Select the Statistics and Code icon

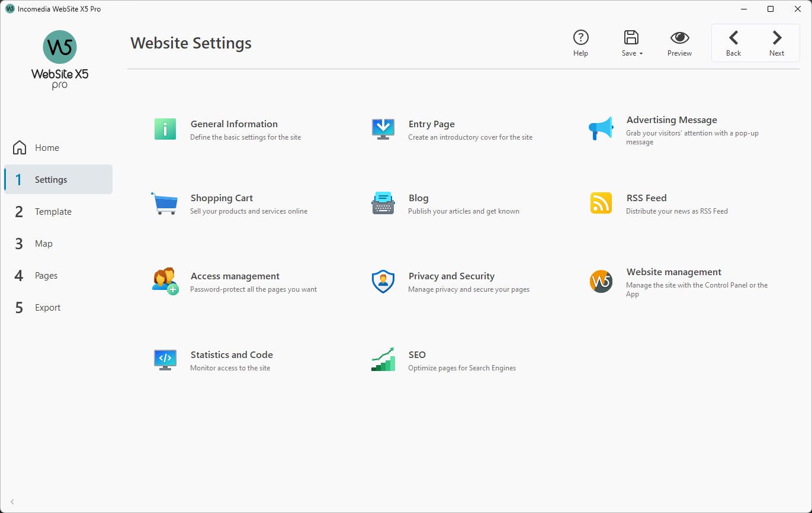pyautogui.click(x=165, y=359)
